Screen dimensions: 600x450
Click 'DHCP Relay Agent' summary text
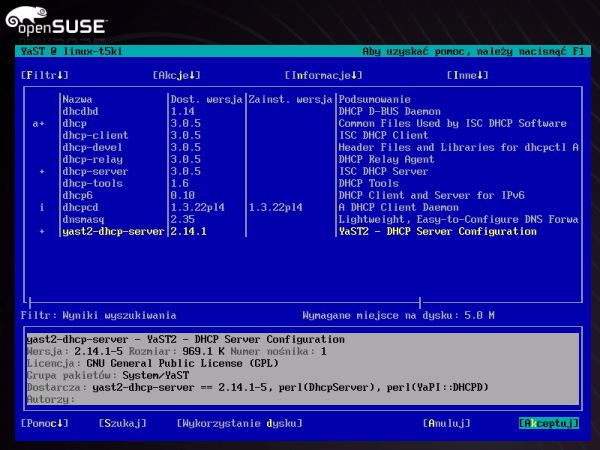click(386, 160)
